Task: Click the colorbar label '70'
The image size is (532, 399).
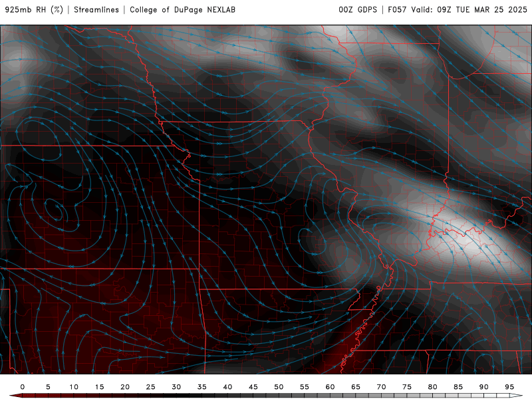Action: coord(381,387)
